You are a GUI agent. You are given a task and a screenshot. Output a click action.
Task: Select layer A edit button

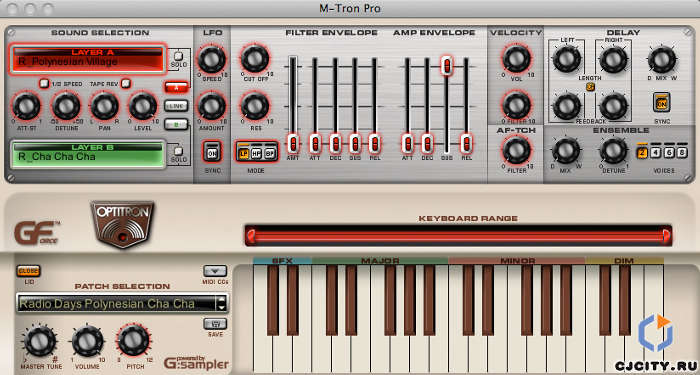click(x=176, y=87)
